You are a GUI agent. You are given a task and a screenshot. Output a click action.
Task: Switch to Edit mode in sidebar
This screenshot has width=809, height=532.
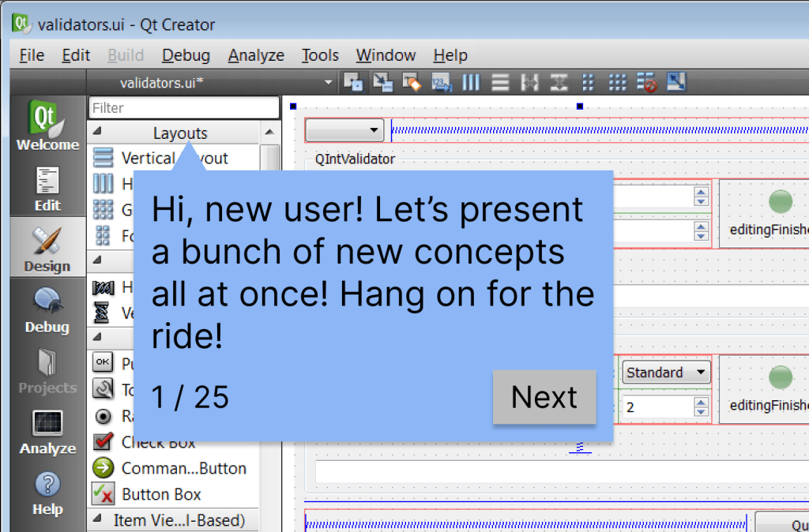[47, 188]
